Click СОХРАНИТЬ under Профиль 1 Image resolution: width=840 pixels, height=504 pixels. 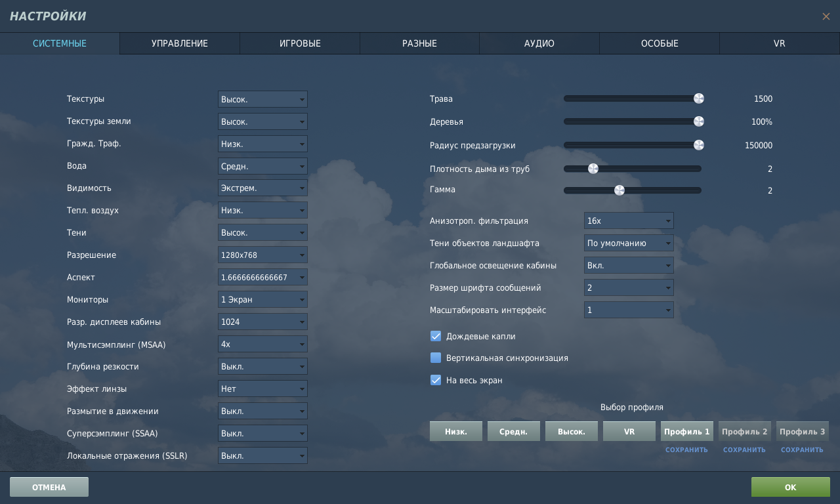point(686,450)
